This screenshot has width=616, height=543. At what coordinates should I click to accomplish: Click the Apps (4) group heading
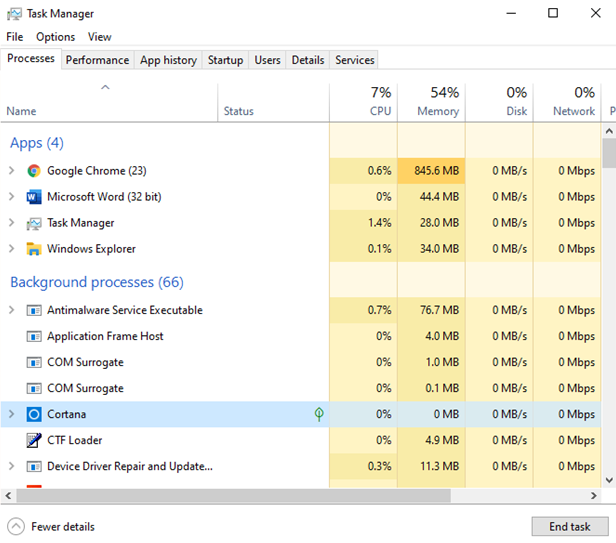[37, 143]
